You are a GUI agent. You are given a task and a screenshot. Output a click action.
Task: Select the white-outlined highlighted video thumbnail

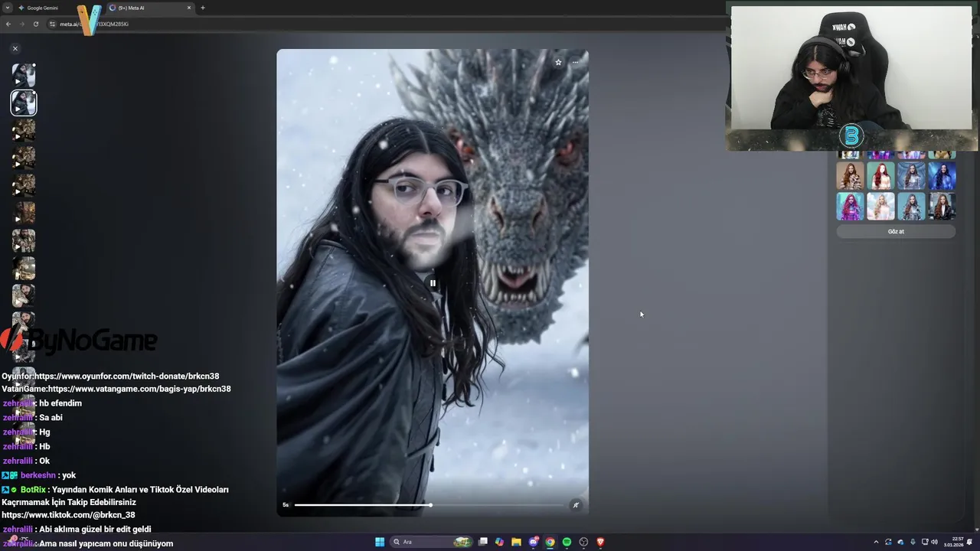[x=24, y=103]
